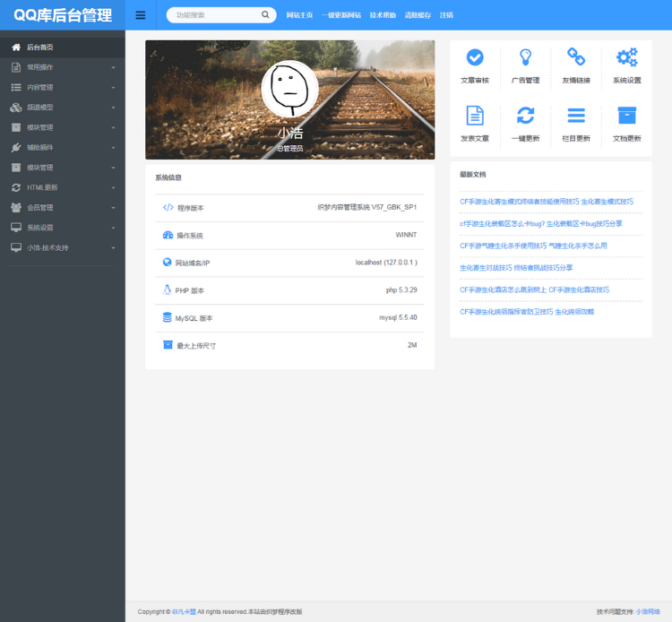The image size is (672, 622).
Task: Expand 会员管理 using its dropdown arrow
Action: 113,208
